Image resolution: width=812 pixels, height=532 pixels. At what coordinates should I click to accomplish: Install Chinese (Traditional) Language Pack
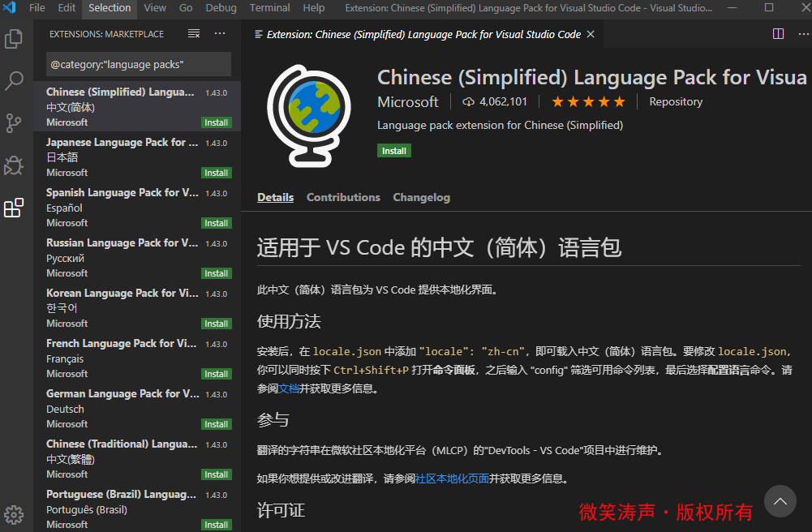coord(216,474)
